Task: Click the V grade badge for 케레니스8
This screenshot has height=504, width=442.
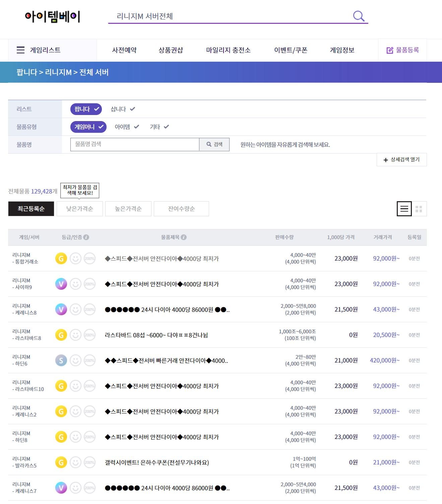Action: pyautogui.click(x=61, y=310)
